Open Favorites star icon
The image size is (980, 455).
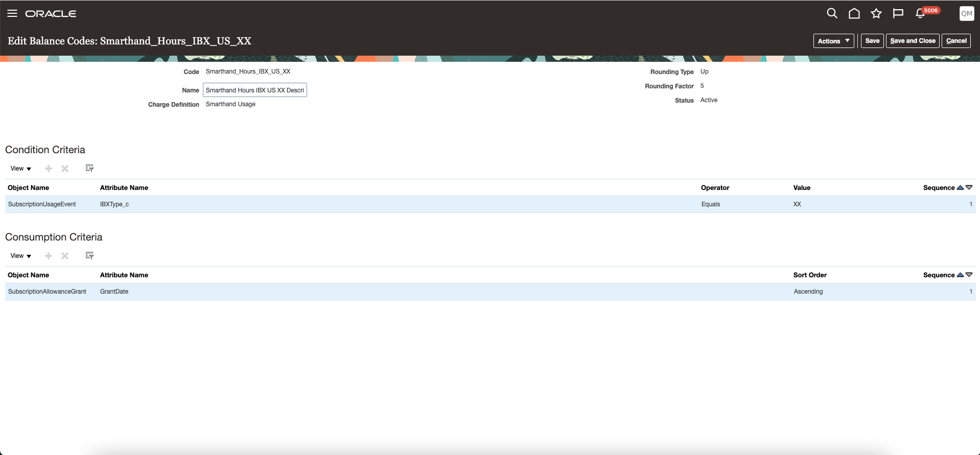876,13
